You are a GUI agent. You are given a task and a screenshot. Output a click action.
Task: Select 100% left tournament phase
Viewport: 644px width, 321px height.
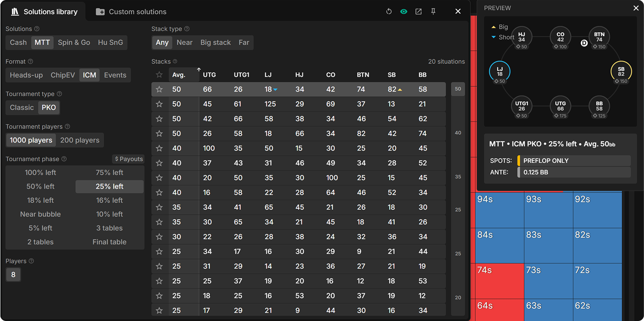point(41,173)
